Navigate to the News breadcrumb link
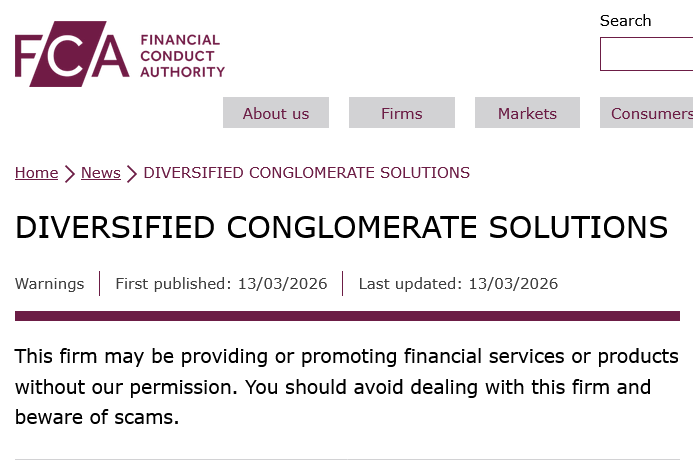The image size is (693, 463). click(101, 173)
